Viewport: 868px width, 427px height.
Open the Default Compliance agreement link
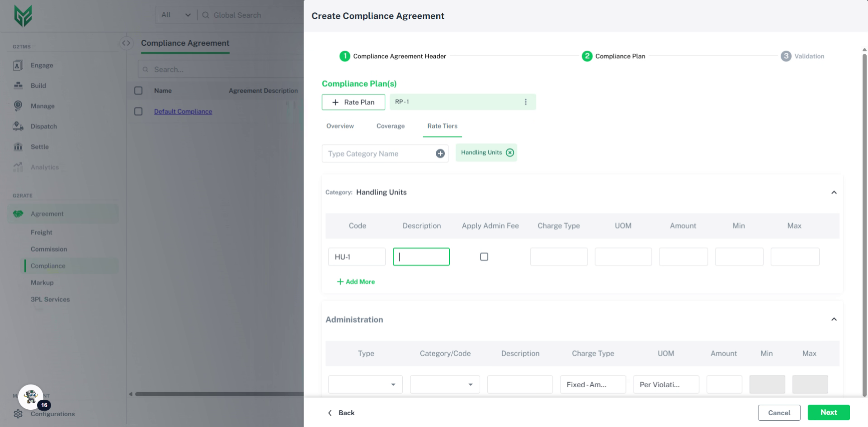coord(183,111)
